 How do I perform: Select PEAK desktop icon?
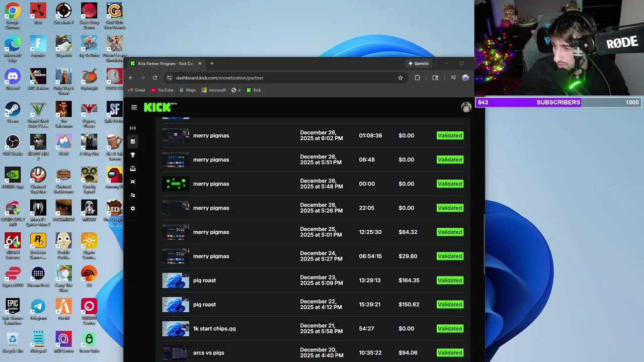point(63,146)
